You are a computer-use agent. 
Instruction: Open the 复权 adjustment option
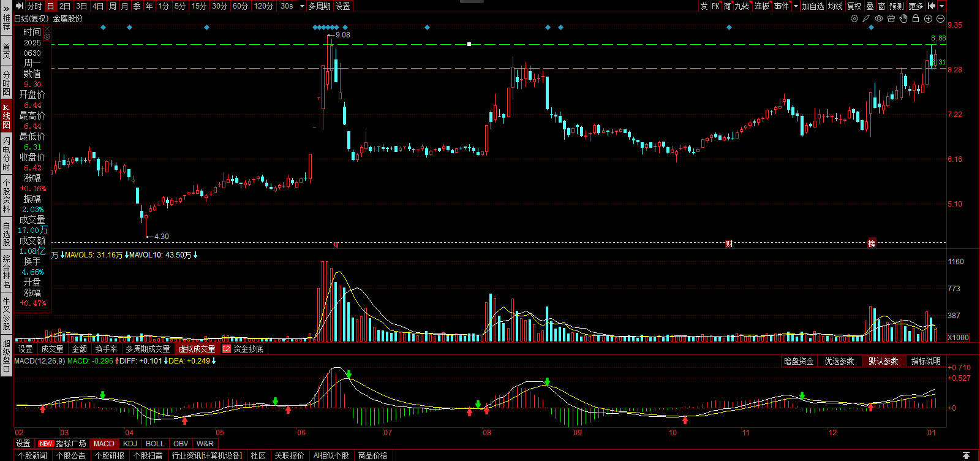click(854, 6)
